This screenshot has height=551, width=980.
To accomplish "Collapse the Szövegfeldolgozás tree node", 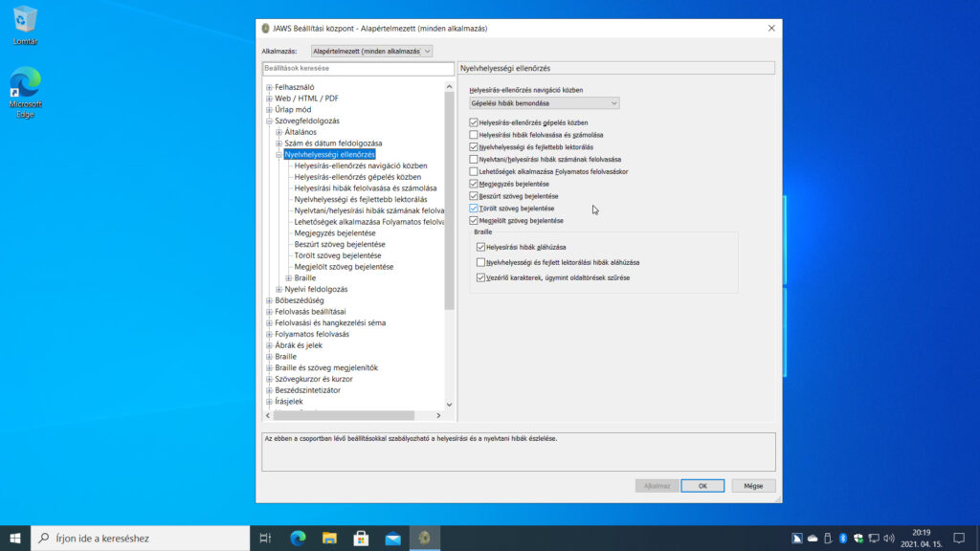I will point(269,121).
